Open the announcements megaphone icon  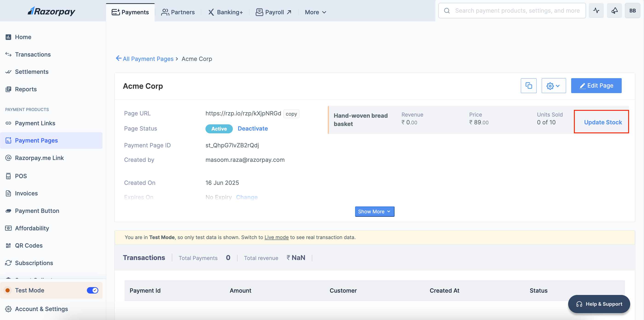(615, 11)
